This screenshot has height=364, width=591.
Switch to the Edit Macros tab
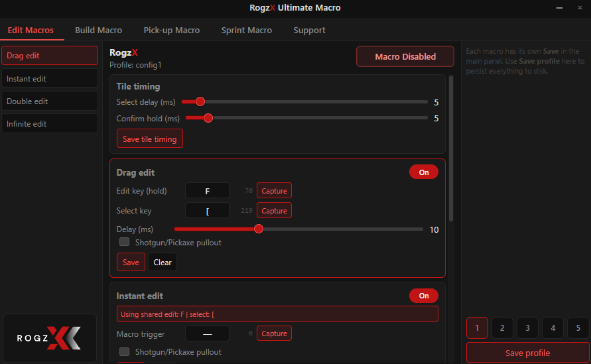tap(31, 30)
